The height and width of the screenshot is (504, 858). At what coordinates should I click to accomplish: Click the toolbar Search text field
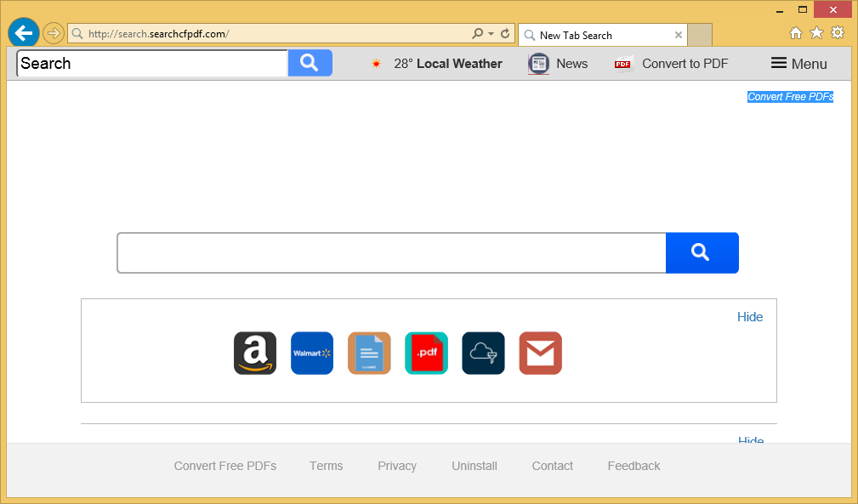click(152, 64)
